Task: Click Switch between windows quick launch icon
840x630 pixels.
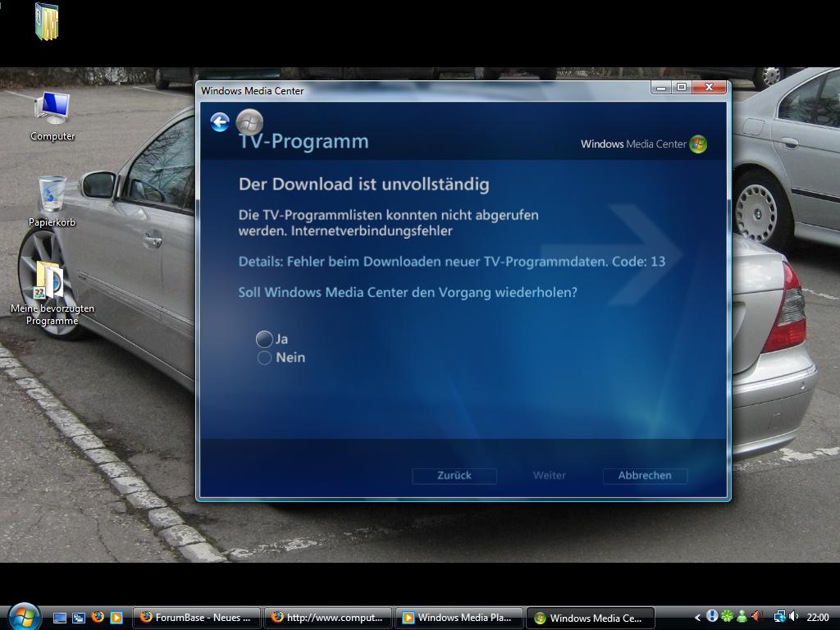Action: pyautogui.click(x=79, y=618)
